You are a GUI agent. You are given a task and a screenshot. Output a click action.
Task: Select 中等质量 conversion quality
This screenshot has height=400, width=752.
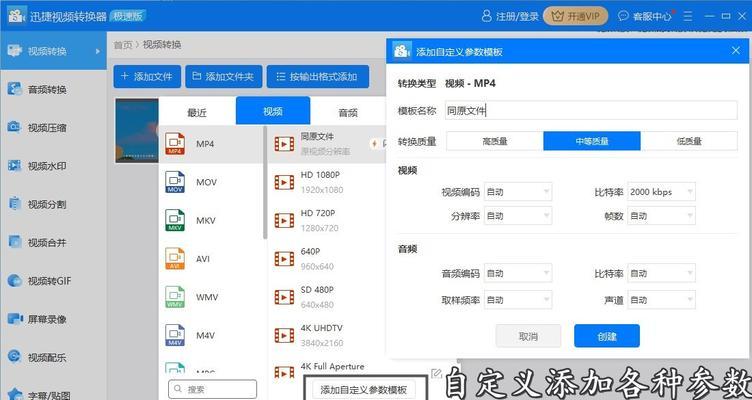[592, 141]
